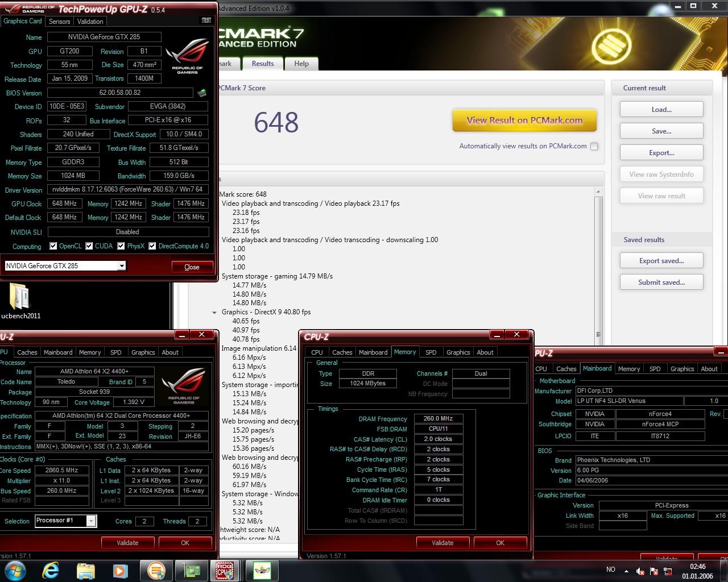Click the GPU-Z screenshot camera icon
Viewport: 728px width, 582px height.
point(206,20)
